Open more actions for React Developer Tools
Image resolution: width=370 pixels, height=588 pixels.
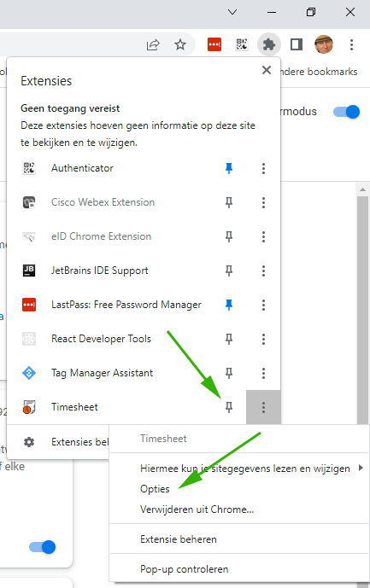click(x=263, y=339)
